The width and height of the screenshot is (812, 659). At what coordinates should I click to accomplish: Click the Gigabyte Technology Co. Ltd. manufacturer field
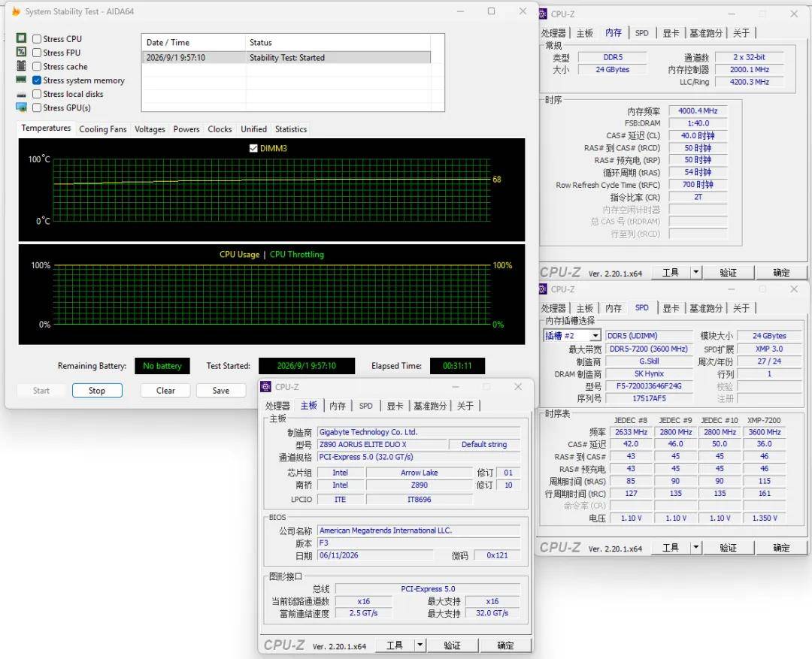click(x=419, y=432)
